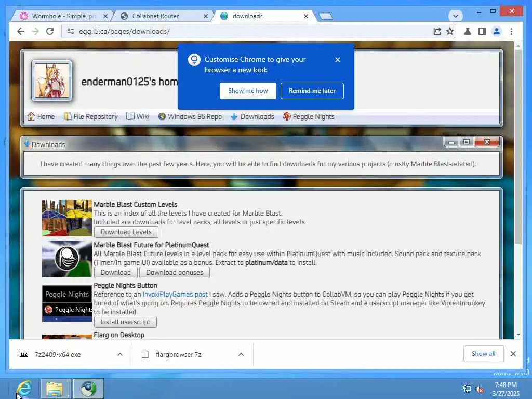Close the downloads tab

click(305, 16)
